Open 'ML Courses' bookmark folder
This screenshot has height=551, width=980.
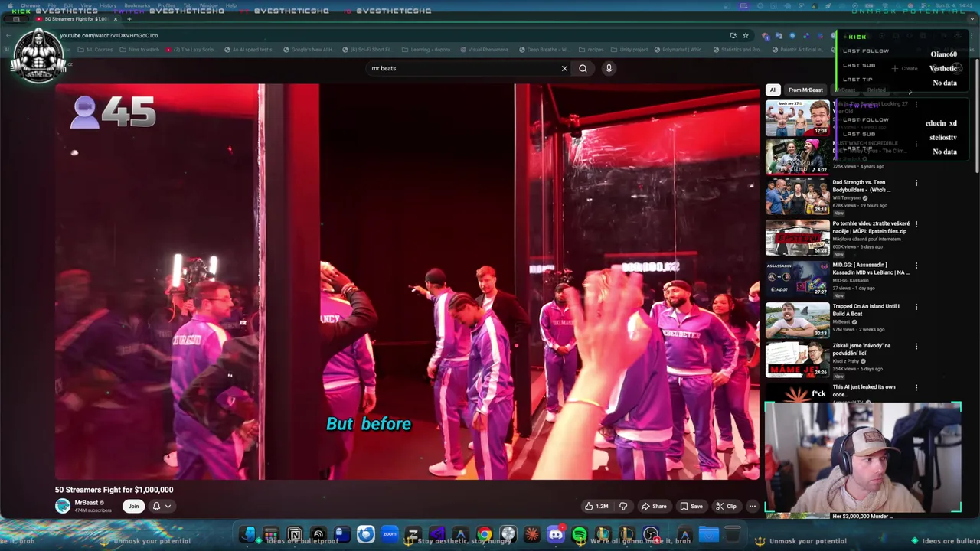pyautogui.click(x=95, y=50)
